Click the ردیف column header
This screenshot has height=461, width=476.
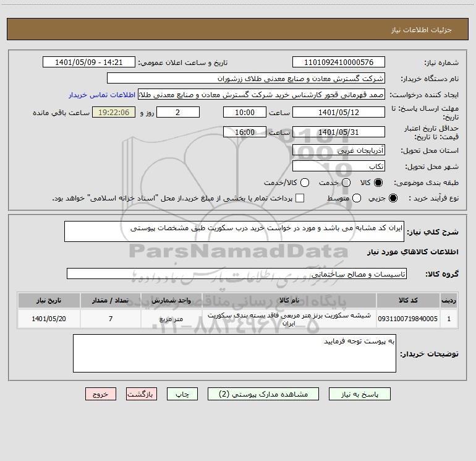449,300
